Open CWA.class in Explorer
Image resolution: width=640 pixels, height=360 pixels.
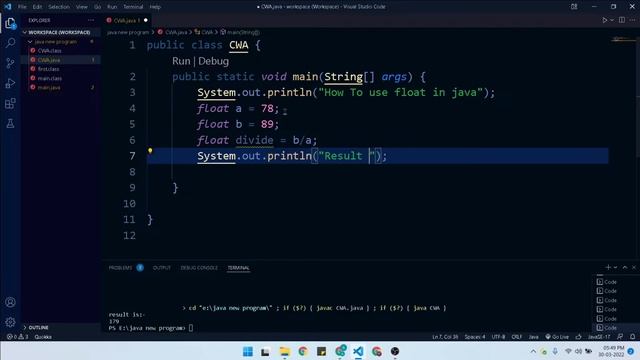(x=49, y=51)
